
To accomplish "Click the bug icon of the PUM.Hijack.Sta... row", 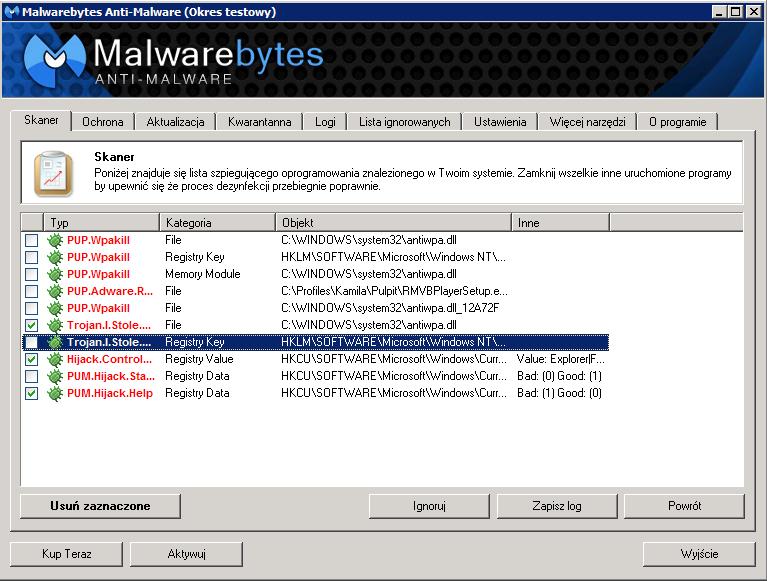I will tap(55, 377).
